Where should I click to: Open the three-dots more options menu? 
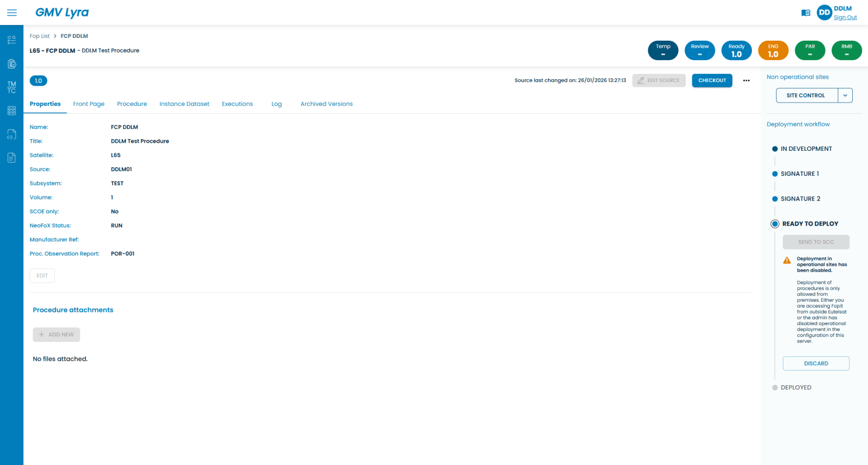coord(746,80)
